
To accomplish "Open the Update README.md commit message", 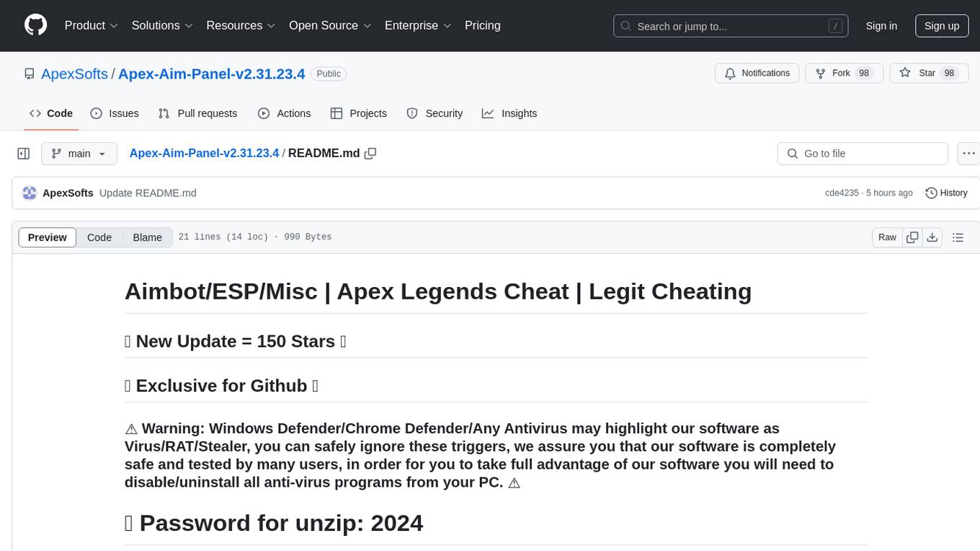I will pyautogui.click(x=148, y=193).
